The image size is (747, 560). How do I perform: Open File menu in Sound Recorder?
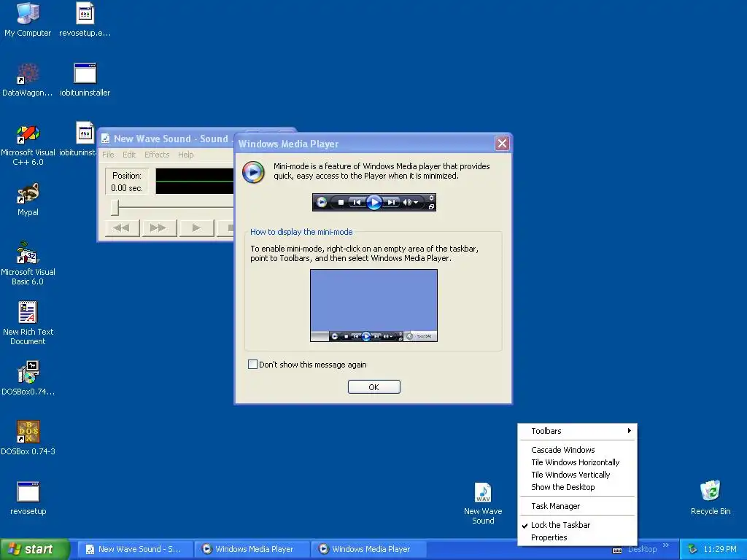click(108, 155)
